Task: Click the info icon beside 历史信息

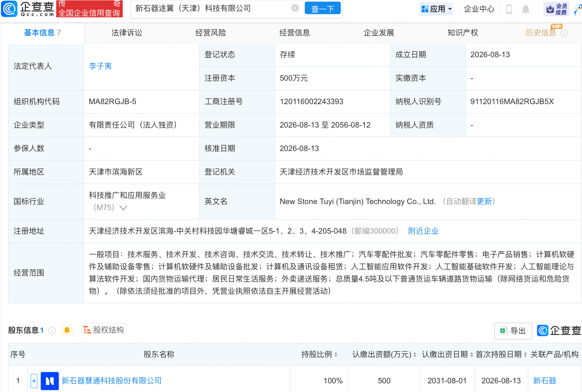Action: click(x=564, y=33)
